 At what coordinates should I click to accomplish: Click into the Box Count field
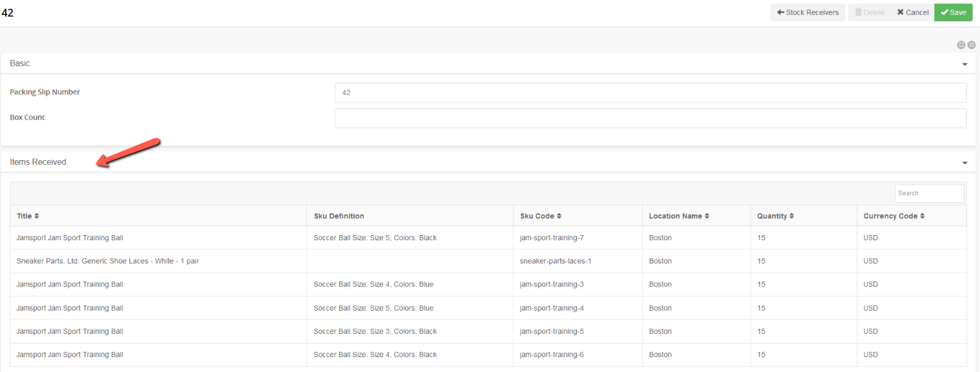point(651,118)
